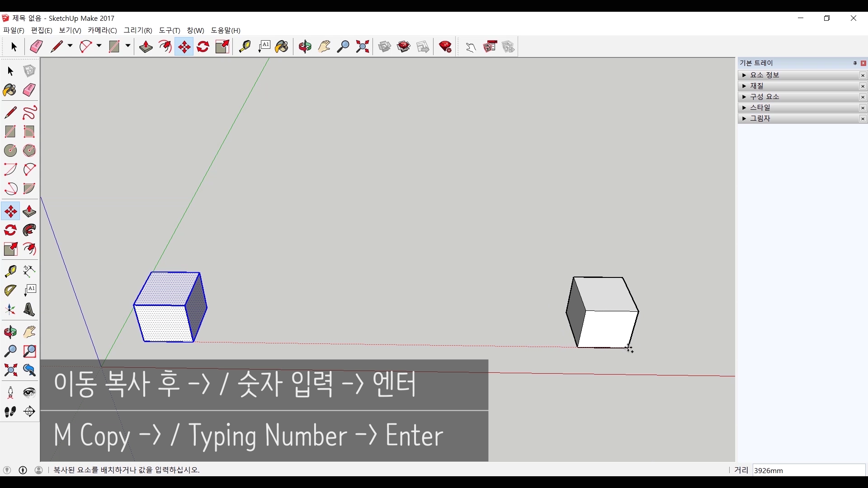
Task: Click the Zoom Extents icon in top toolbar
Action: tap(363, 47)
